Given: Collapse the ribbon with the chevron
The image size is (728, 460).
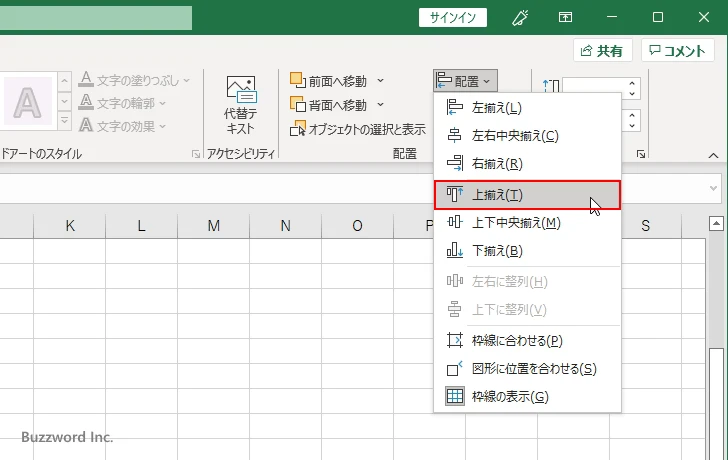Looking at the screenshot, I should pos(713,156).
